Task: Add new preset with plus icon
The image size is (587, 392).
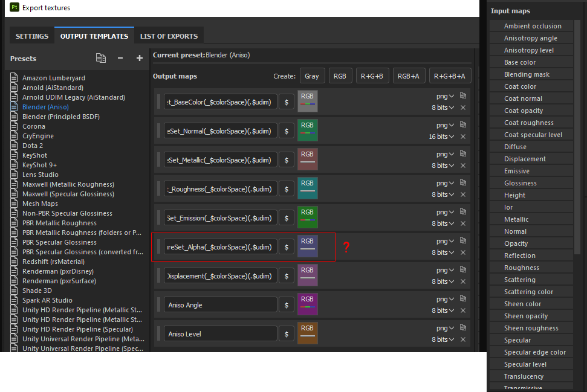Action: point(140,58)
